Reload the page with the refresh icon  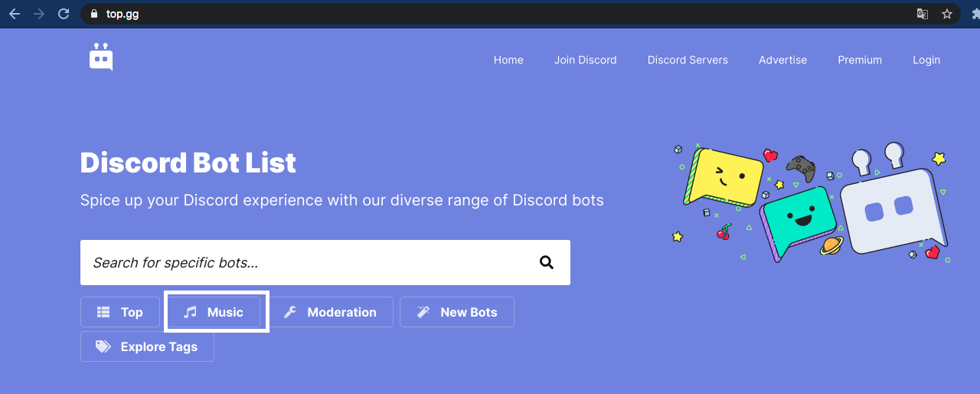click(x=64, y=14)
